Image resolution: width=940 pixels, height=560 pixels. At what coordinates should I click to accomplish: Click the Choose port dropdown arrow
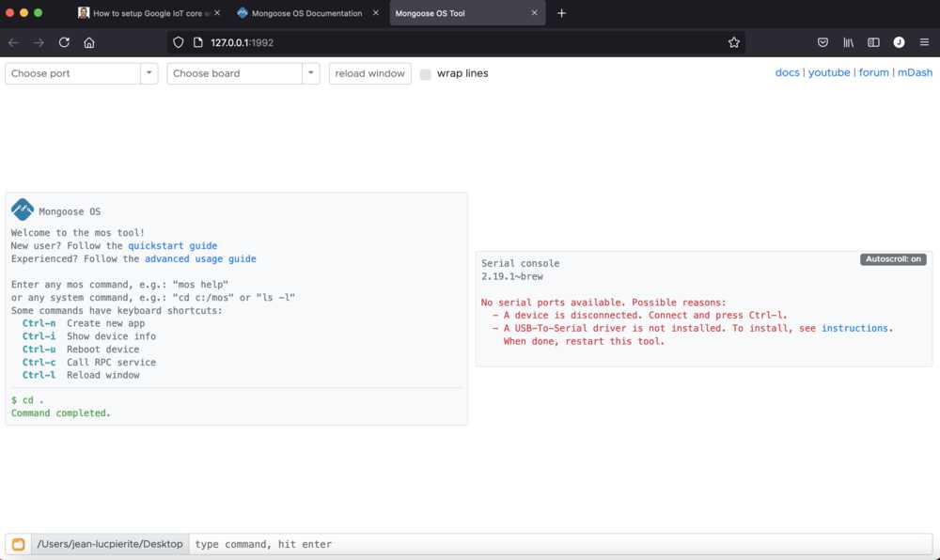click(x=149, y=73)
